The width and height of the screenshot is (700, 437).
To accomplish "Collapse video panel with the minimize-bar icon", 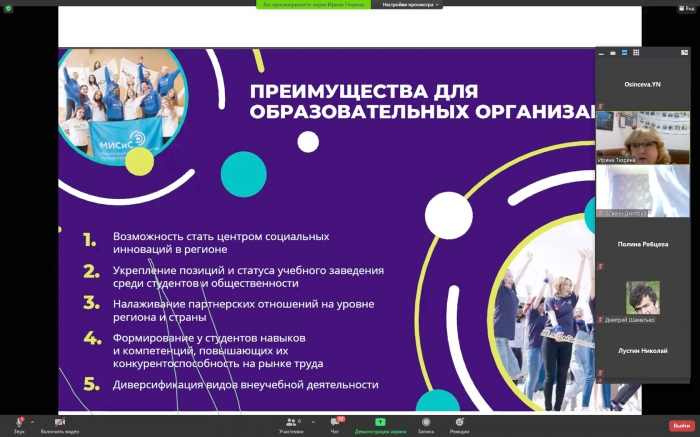I will pyautogui.click(x=602, y=52).
